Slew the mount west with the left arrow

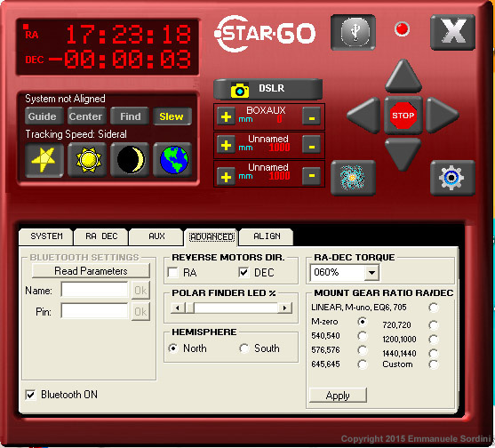click(x=363, y=116)
